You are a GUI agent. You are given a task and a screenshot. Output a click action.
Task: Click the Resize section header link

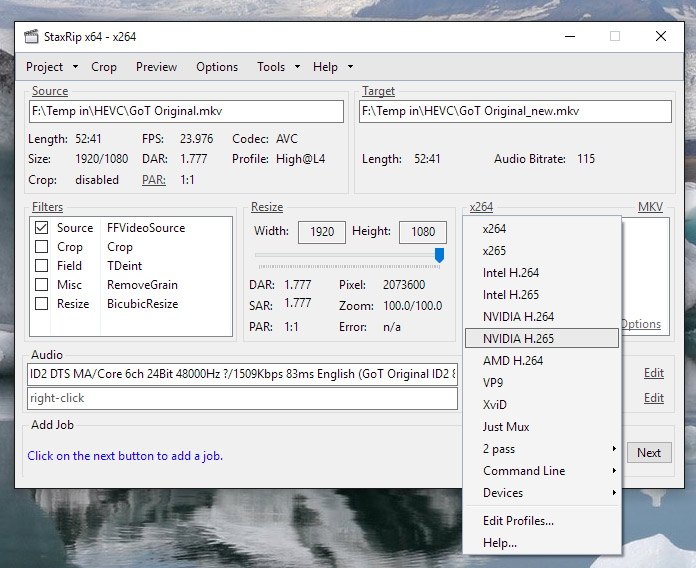point(267,207)
